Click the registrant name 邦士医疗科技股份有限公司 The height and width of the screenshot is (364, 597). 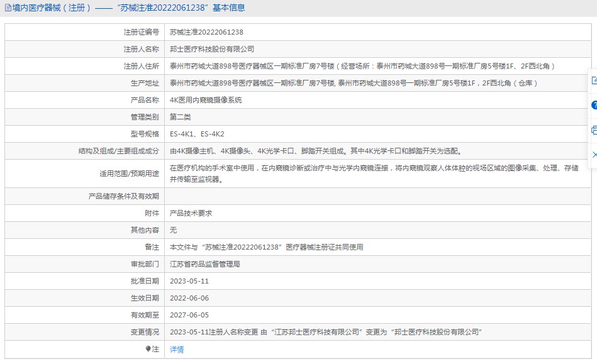coord(212,49)
